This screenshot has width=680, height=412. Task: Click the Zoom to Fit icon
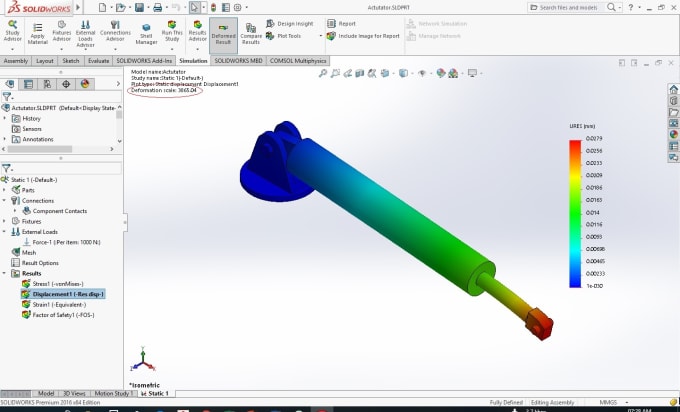pyautogui.click(x=323, y=73)
